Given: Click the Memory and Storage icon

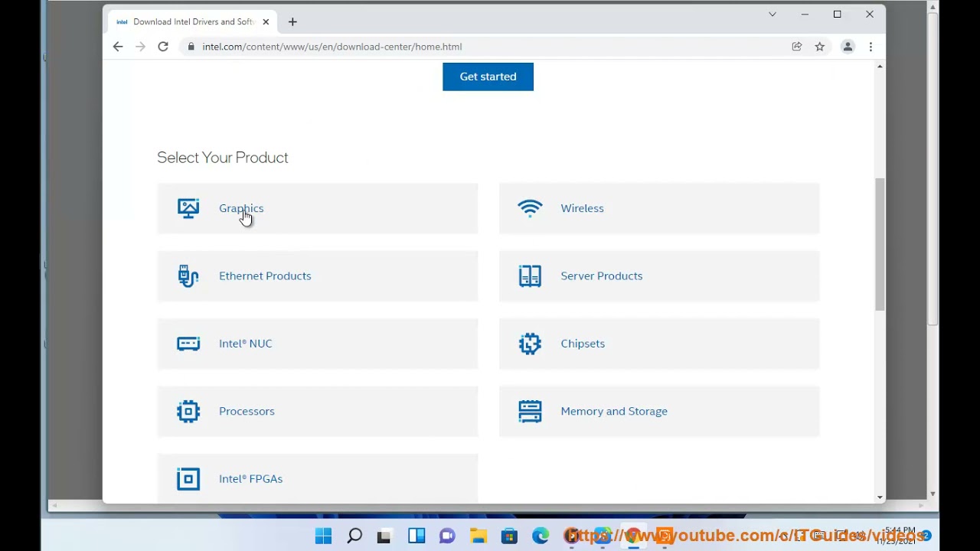Looking at the screenshot, I should [530, 411].
